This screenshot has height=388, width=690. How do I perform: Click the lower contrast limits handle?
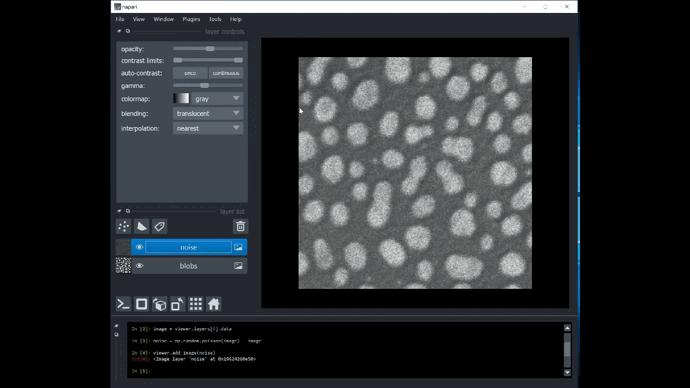tap(177, 60)
